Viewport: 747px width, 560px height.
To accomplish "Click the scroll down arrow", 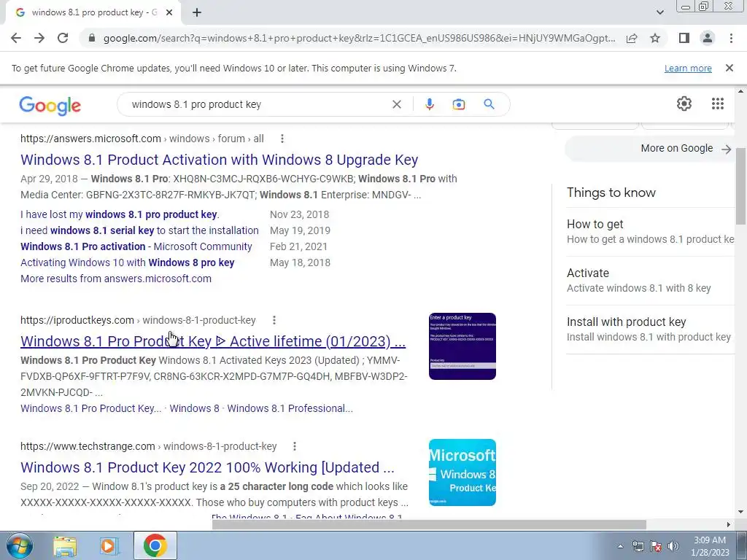I will pyautogui.click(x=741, y=513).
